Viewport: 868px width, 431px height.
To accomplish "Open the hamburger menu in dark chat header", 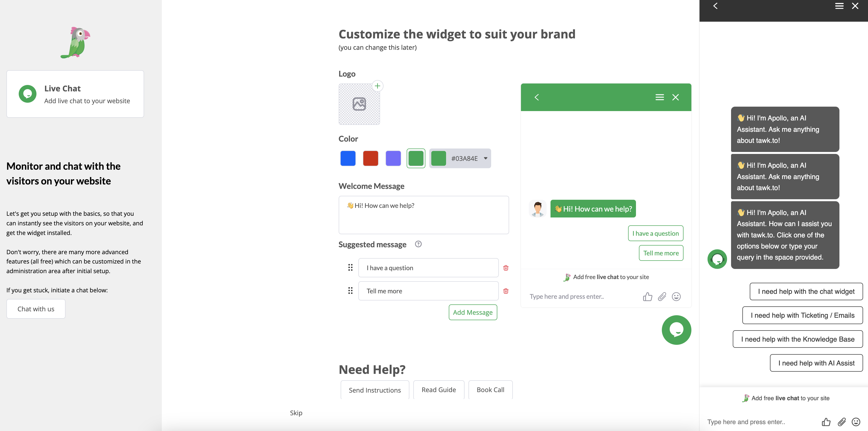I will tap(839, 6).
